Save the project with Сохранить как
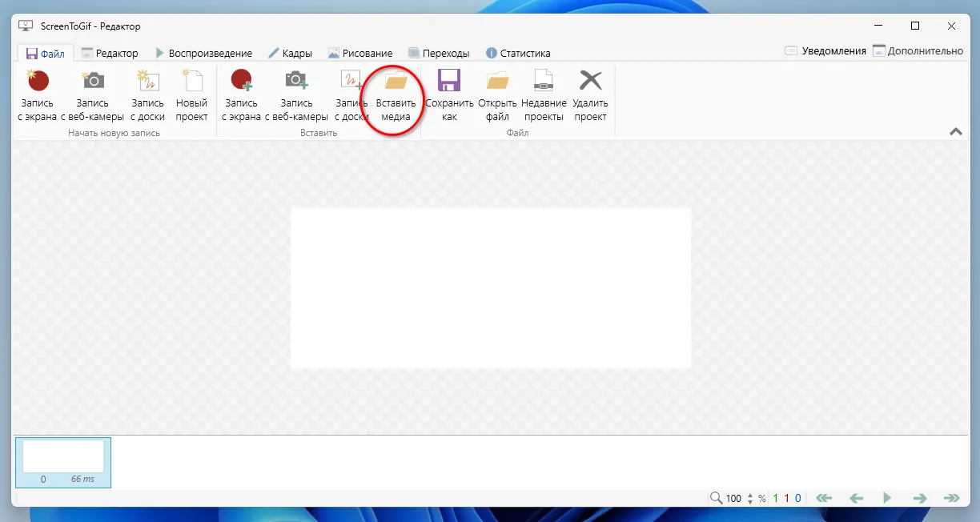Image resolution: width=980 pixels, height=522 pixels. point(448,96)
